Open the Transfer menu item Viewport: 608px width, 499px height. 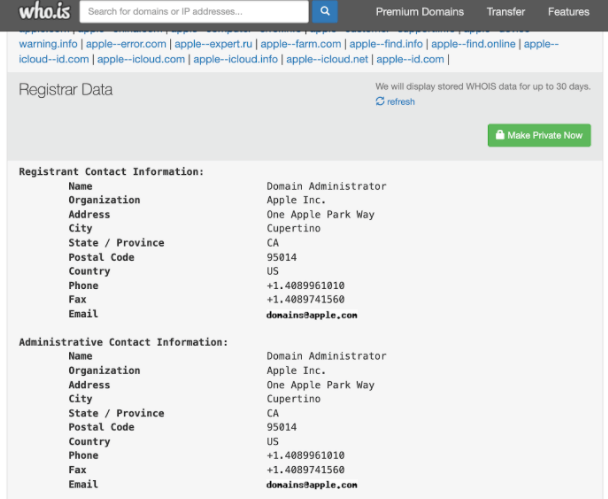(x=506, y=12)
